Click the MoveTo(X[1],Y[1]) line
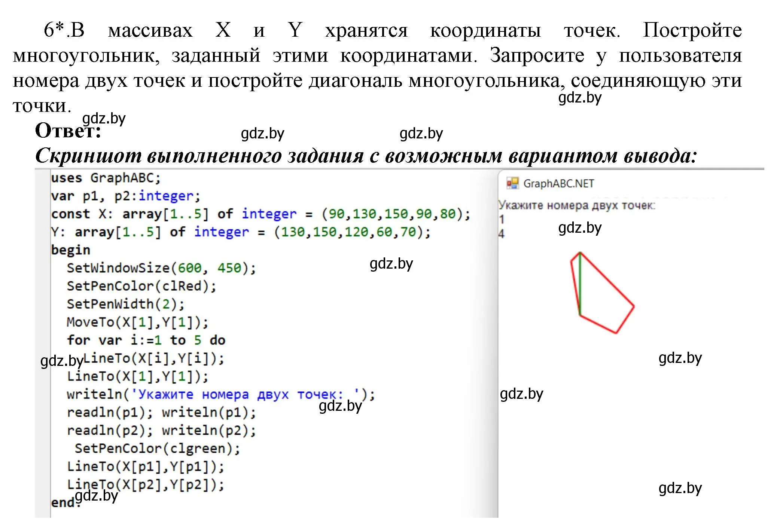This screenshot has height=532, width=783. [x=138, y=322]
